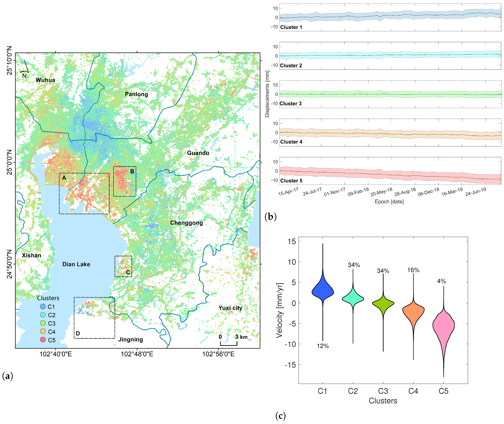504x424 pixels.
Task: Click the C3 green legend circle
Action: pyautogui.click(x=43, y=323)
